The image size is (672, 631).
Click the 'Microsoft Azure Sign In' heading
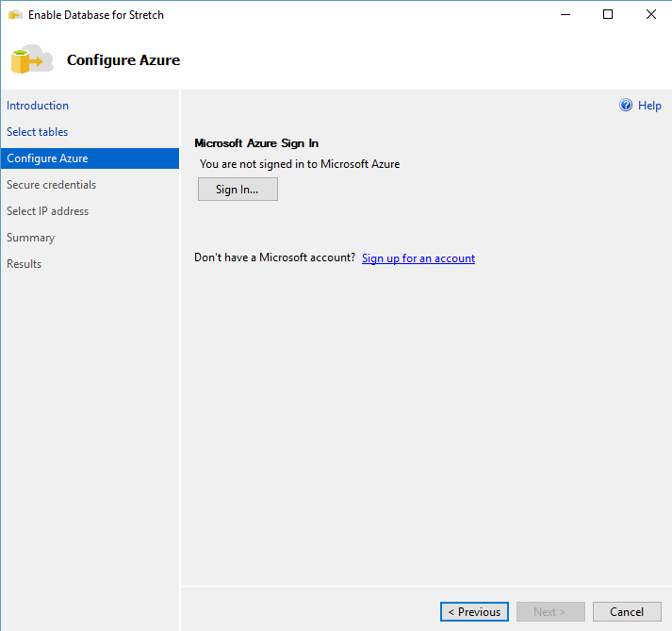click(256, 143)
